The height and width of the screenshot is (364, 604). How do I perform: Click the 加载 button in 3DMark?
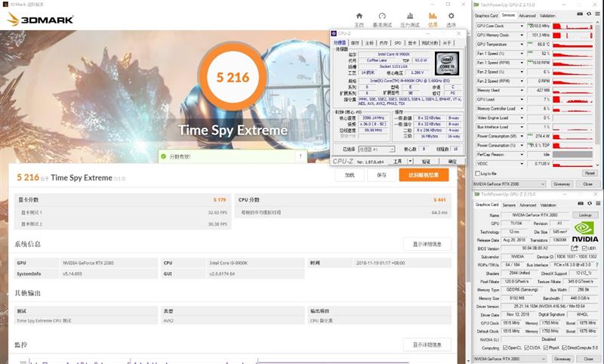[350, 175]
